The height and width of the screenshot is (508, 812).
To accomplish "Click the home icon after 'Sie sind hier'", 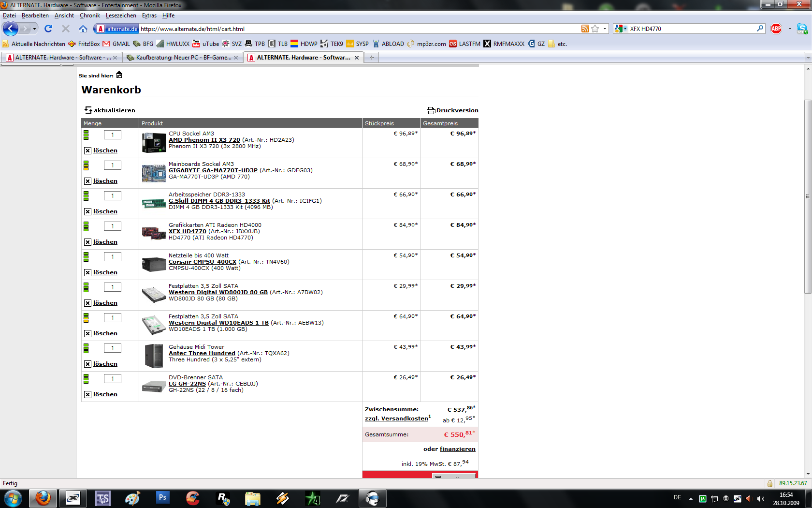I will point(119,75).
